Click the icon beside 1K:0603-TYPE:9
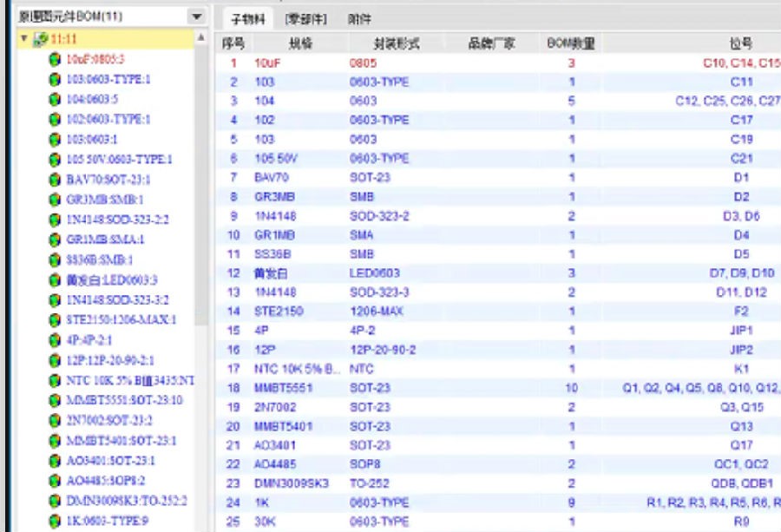The height and width of the screenshot is (532, 781). point(55,521)
